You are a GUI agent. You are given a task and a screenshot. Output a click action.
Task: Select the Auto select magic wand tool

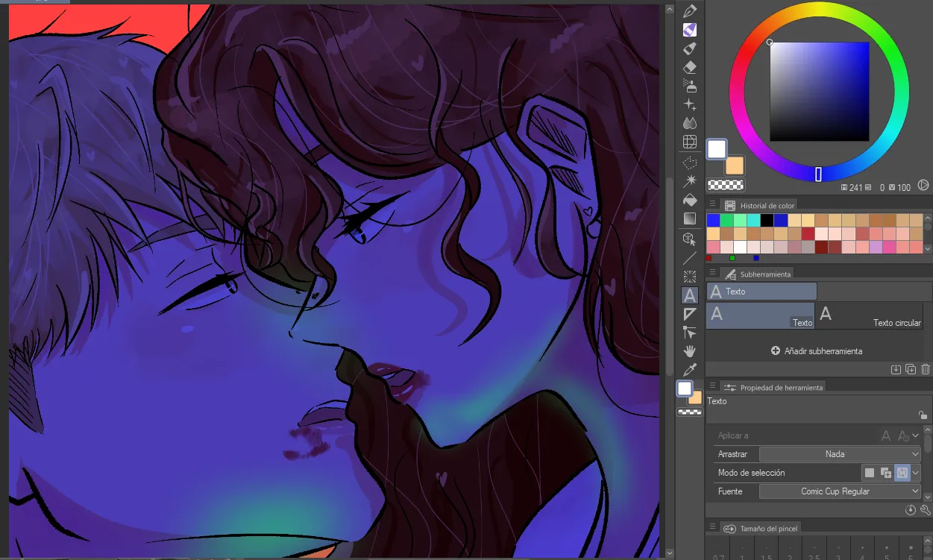[x=690, y=180]
